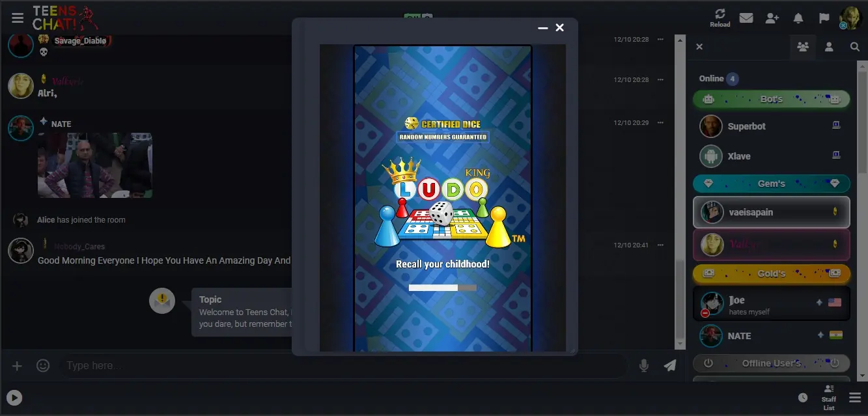Select Joe in the Gold's user list
This screenshot has height=416, width=868.
pos(772,304)
